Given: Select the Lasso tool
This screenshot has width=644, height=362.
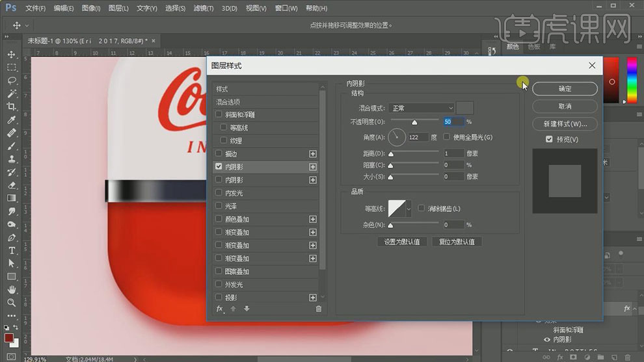Looking at the screenshot, I should tap(12, 81).
